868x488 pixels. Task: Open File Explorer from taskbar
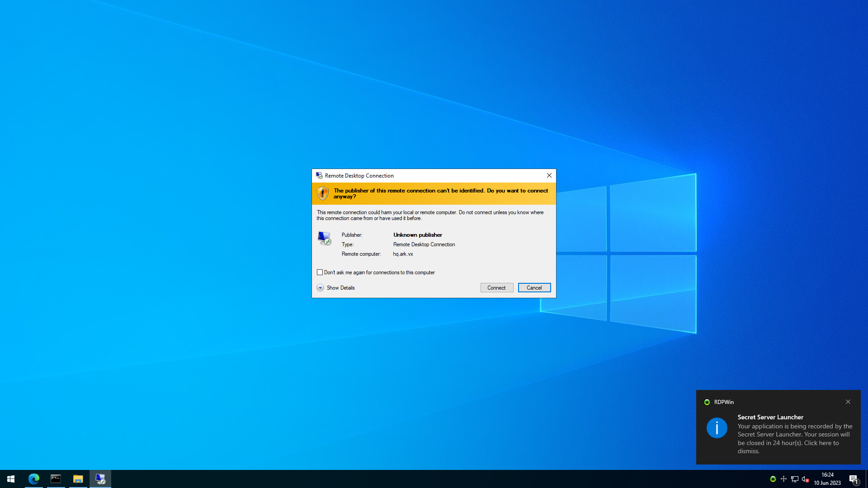pyautogui.click(x=78, y=479)
